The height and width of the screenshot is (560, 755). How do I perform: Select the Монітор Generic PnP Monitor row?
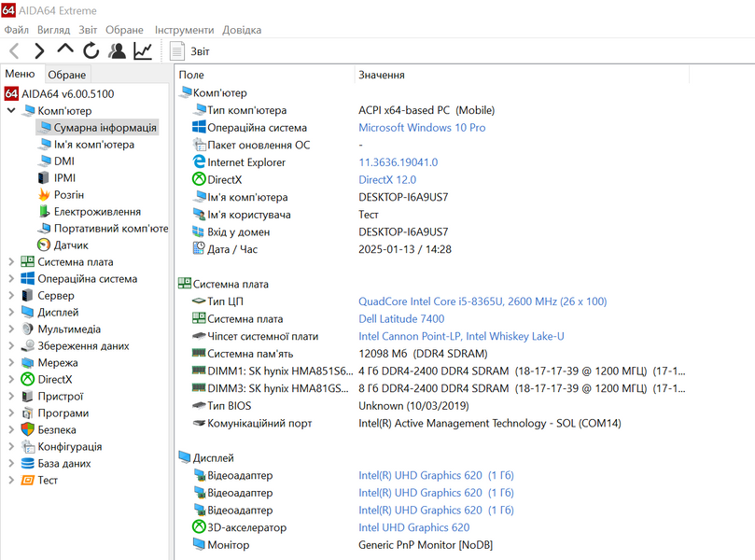coord(343,544)
